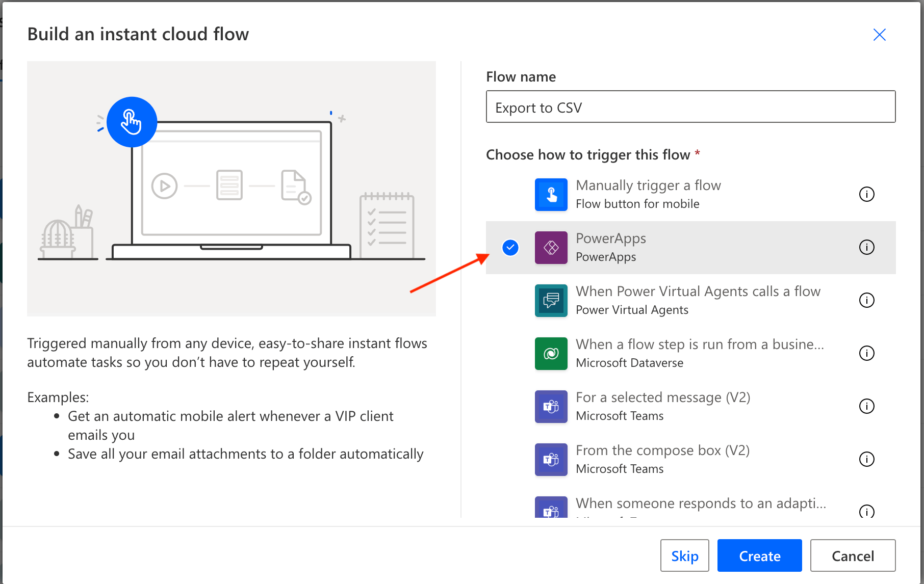
Task: Uncheck the selected PowerApps trigger radio
Action: point(510,248)
